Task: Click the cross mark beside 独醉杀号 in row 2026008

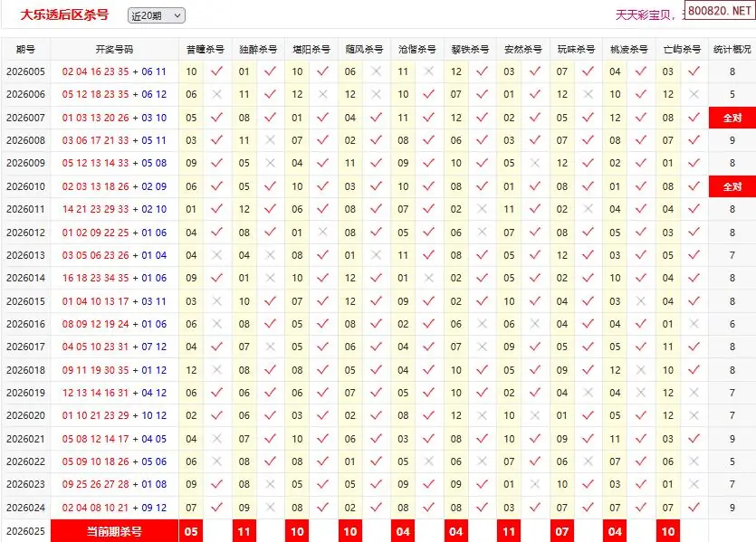Action: tap(270, 140)
